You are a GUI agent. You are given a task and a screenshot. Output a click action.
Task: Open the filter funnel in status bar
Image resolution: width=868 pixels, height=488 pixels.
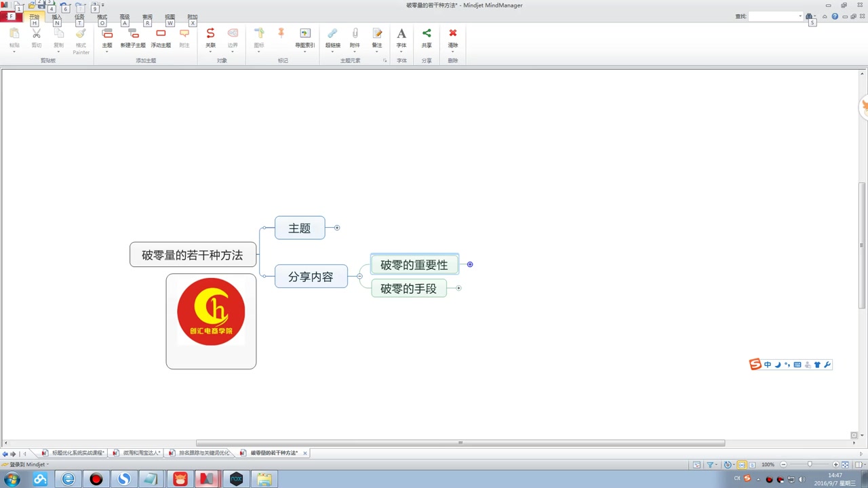710,465
